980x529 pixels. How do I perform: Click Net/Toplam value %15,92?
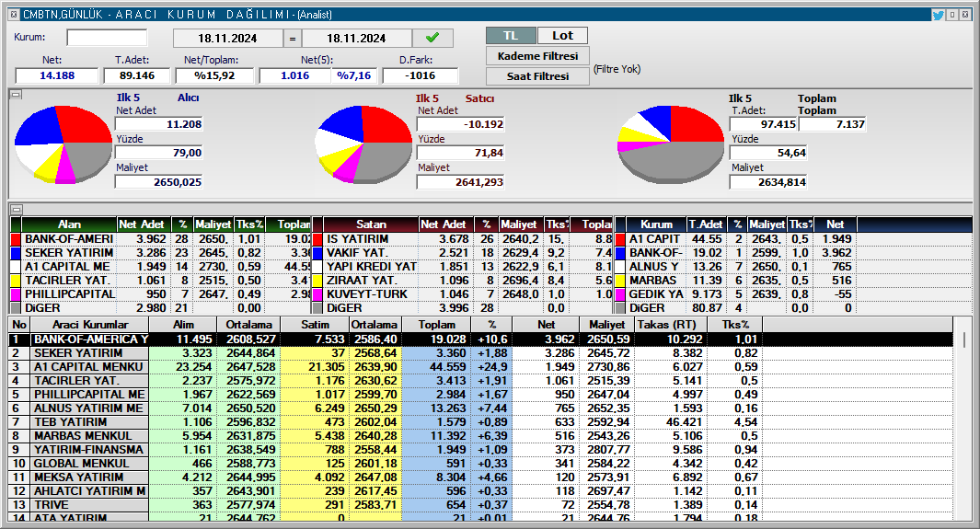pyautogui.click(x=214, y=75)
